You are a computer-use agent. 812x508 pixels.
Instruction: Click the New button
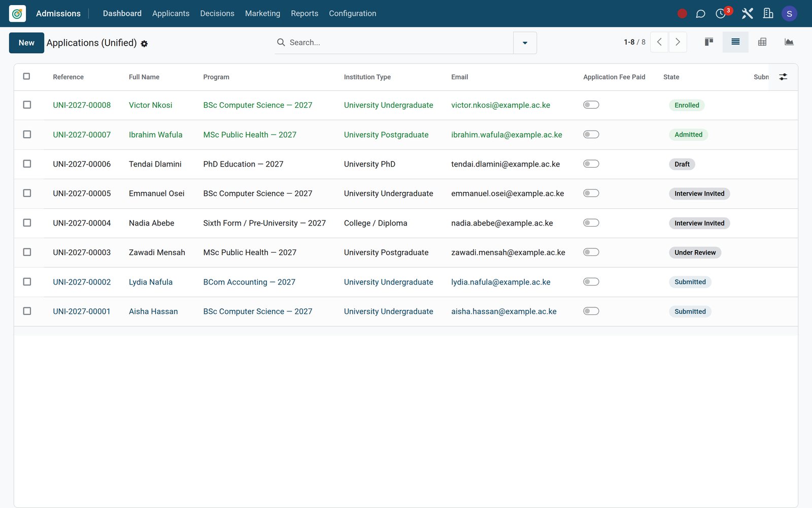click(26, 43)
